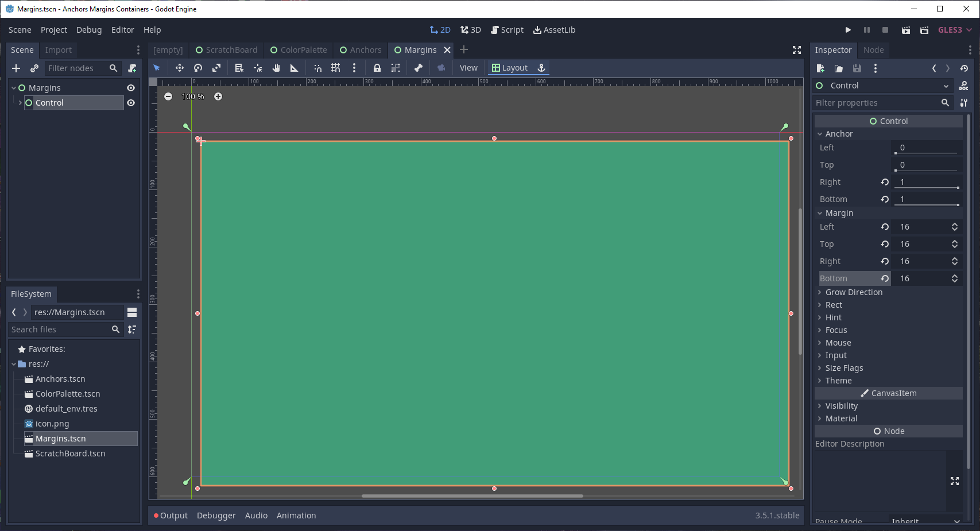Switch to the Anchors scene tab
The image size is (980, 531).
coord(361,50)
